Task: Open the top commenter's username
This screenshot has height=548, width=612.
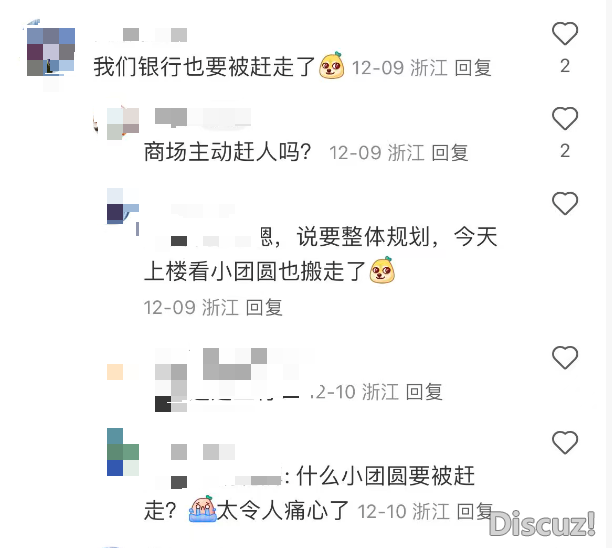Action: click(155, 34)
